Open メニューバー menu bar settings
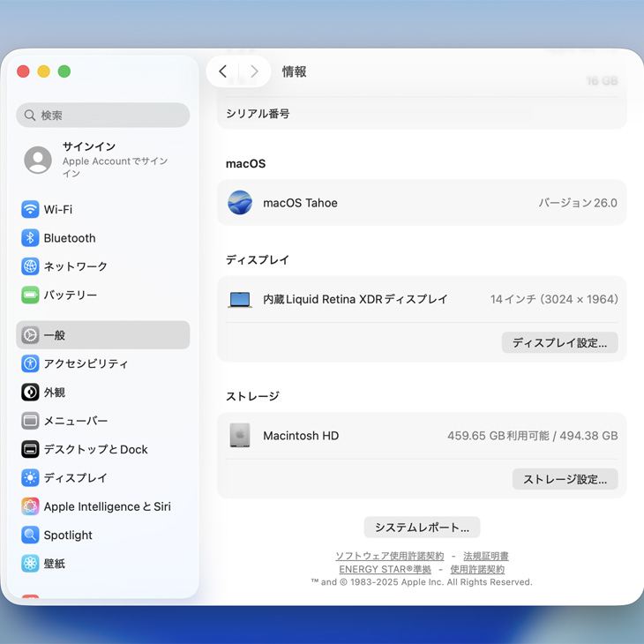The height and width of the screenshot is (644, 644). (x=75, y=421)
